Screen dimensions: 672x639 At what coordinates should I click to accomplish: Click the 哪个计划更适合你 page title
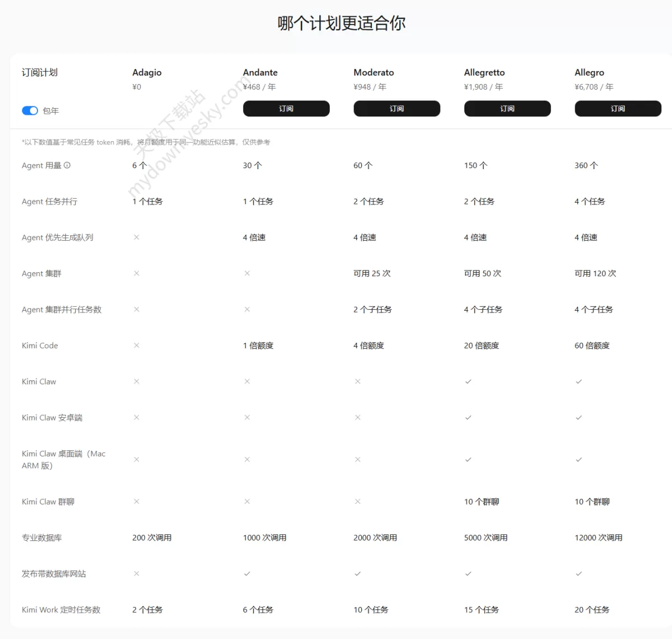342,23
